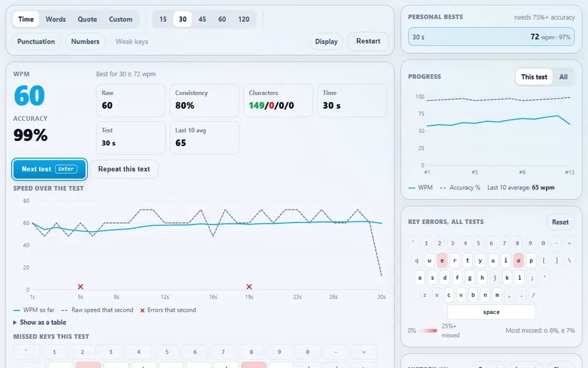Click the w key in Key Errors
The height and width of the screenshot is (368, 588).
click(x=429, y=260)
